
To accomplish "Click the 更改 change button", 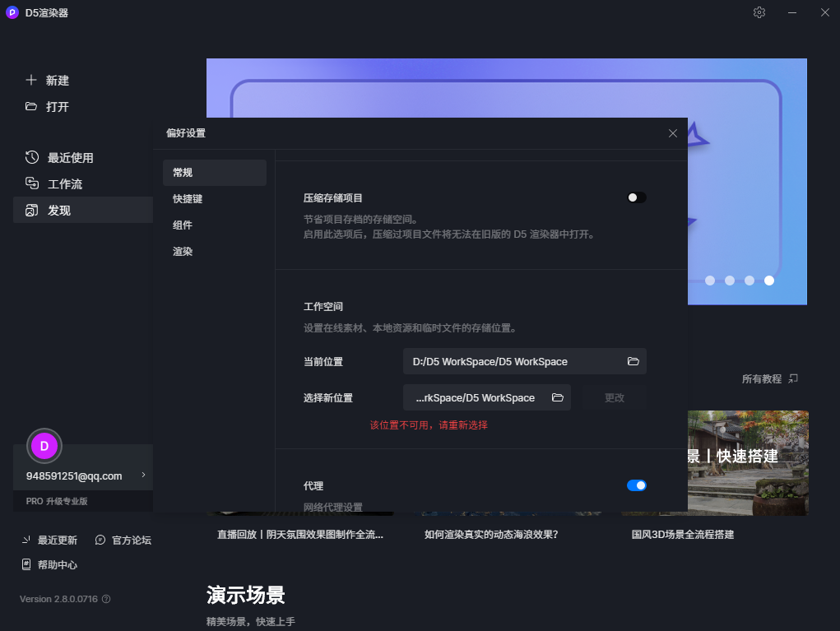I will pyautogui.click(x=615, y=397).
